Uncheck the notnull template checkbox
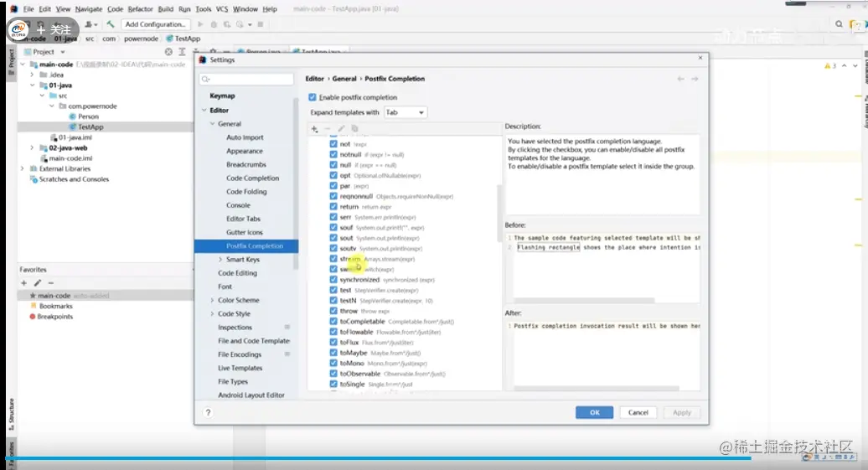 (333, 154)
